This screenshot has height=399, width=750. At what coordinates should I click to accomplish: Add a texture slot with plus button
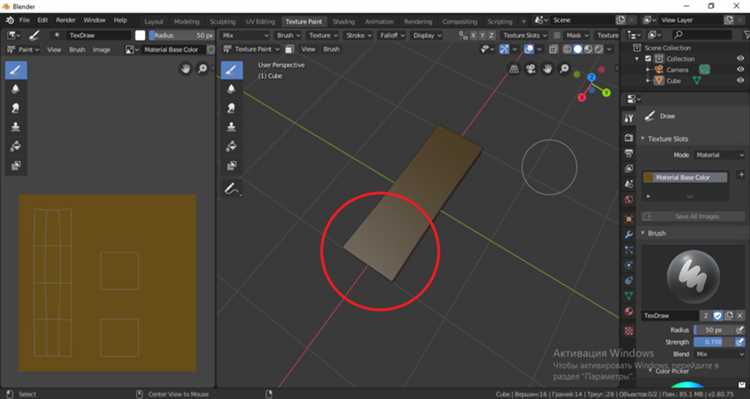coord(741,175)
